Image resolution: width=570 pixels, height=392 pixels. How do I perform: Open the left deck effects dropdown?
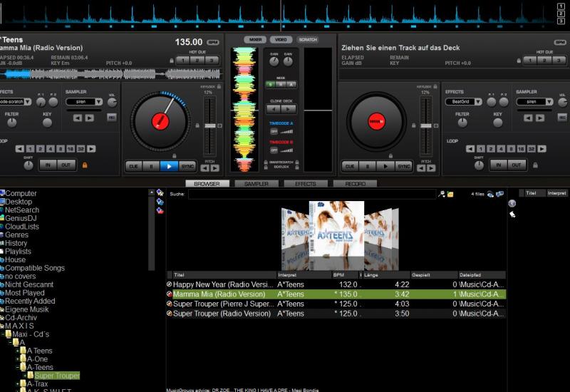[x=28, y=102]
